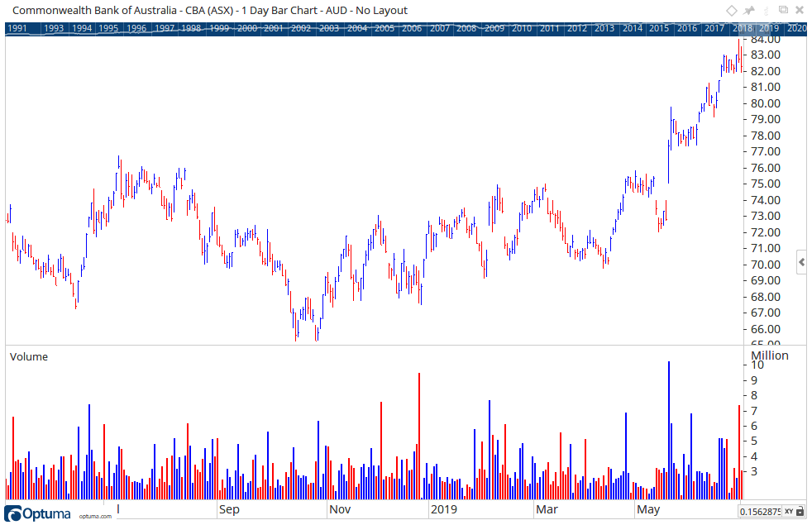
Task: Expand the side panel using the left arrow
Action: pyautogui.click(x=801, y=262)
